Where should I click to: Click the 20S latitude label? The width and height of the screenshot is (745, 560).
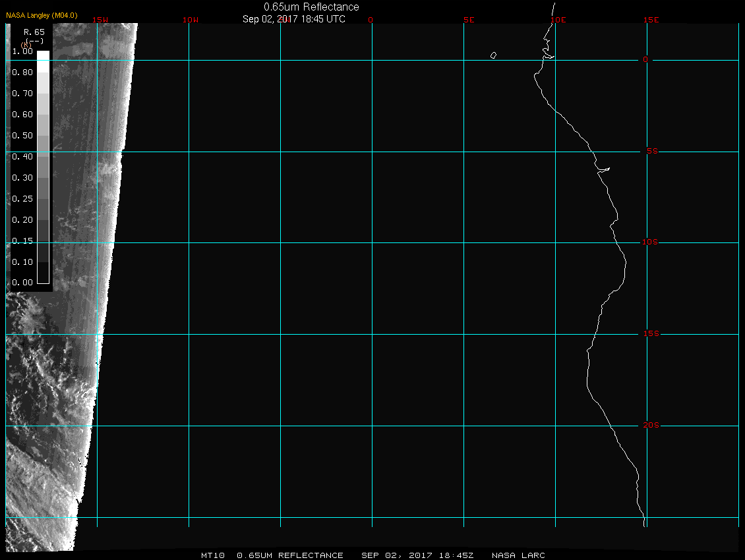tap(651, 426)
